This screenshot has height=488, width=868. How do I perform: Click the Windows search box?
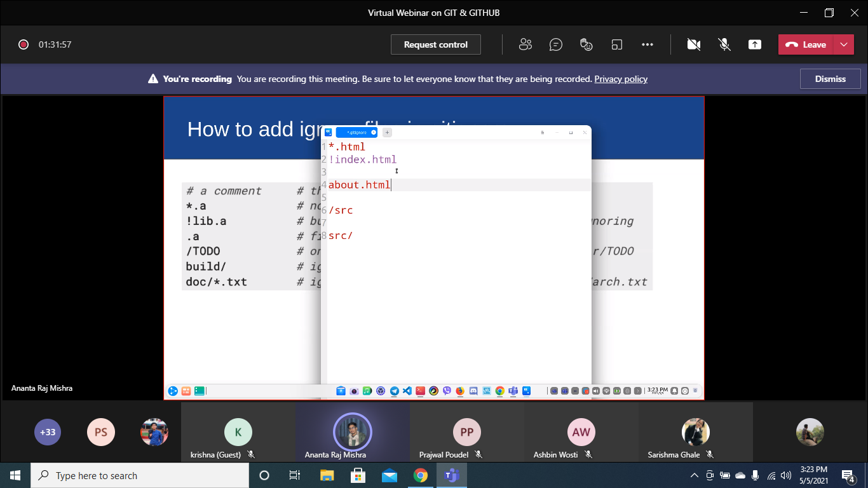(x=140, y=475)
